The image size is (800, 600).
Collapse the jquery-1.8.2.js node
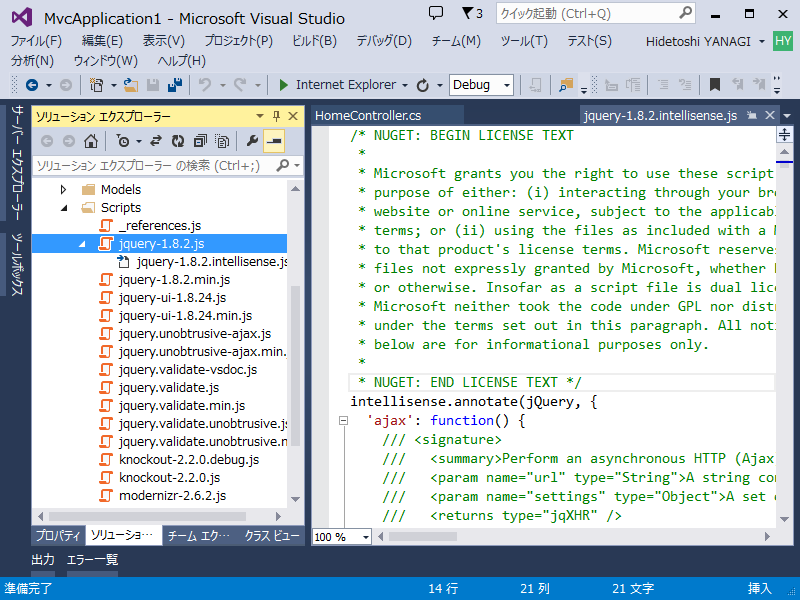point(82,244)
